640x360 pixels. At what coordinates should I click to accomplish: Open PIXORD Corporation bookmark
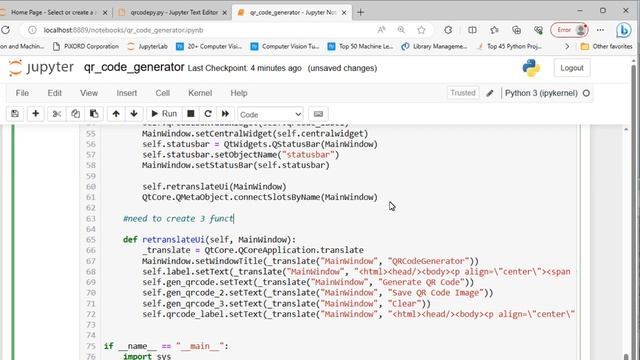click(x=86, y=47)
